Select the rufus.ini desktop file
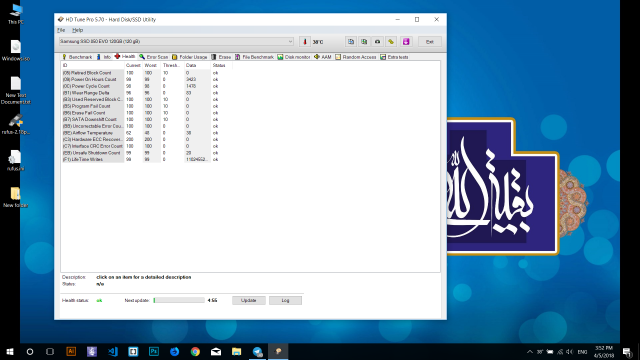 pos(16,160)
